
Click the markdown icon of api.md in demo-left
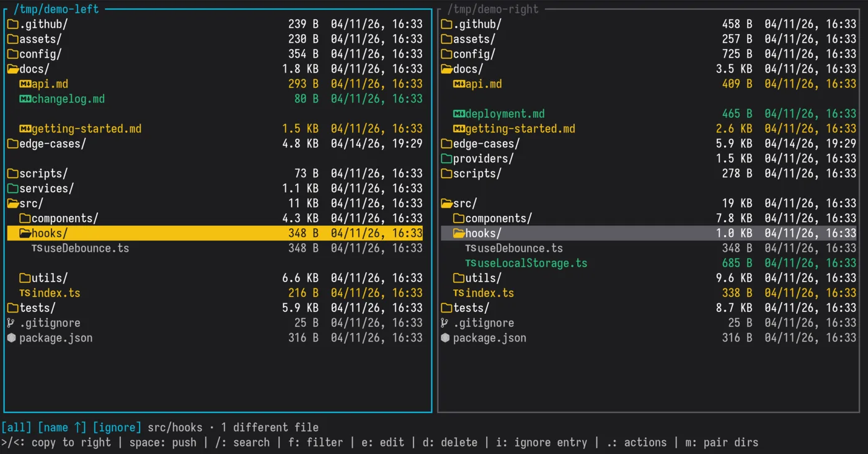pyautogui.click(x=25, y=84)
